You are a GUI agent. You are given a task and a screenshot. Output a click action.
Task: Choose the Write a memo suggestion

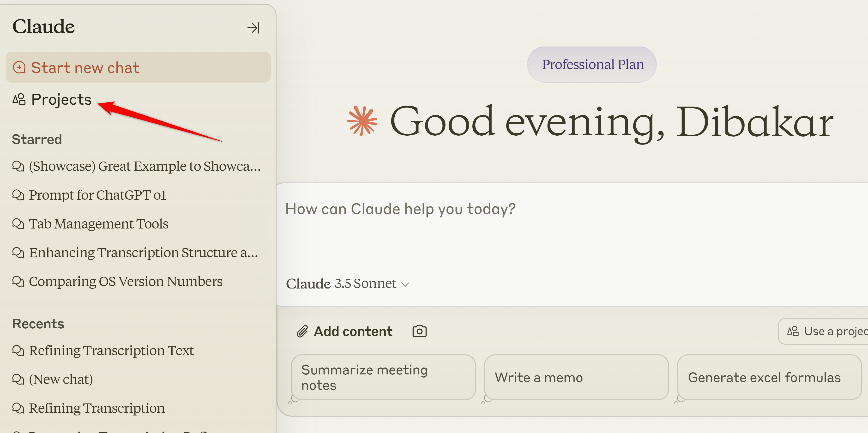(576, 377)
